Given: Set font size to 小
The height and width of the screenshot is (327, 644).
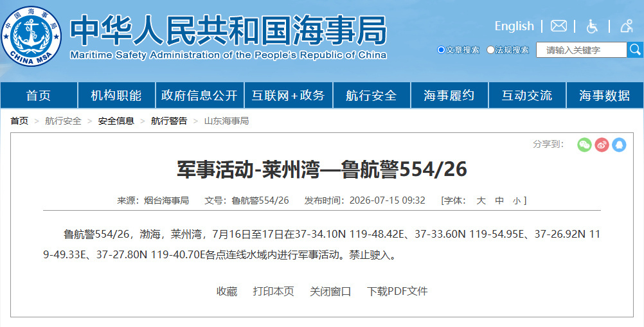Looking at the screenshot, I should [x=517, y=200].
